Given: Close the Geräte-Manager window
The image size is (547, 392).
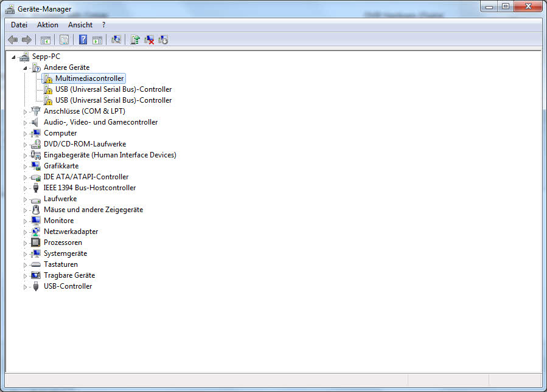Looking at the screenshot, I should point(528,6).
